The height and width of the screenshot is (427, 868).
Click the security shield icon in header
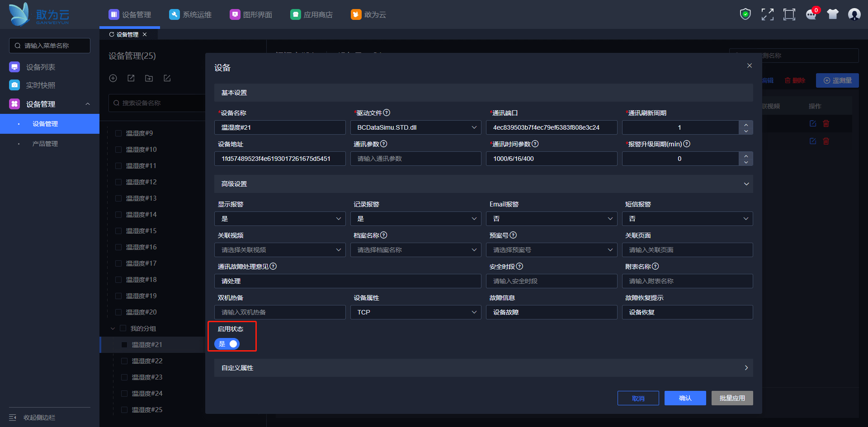tap(745, 14)
